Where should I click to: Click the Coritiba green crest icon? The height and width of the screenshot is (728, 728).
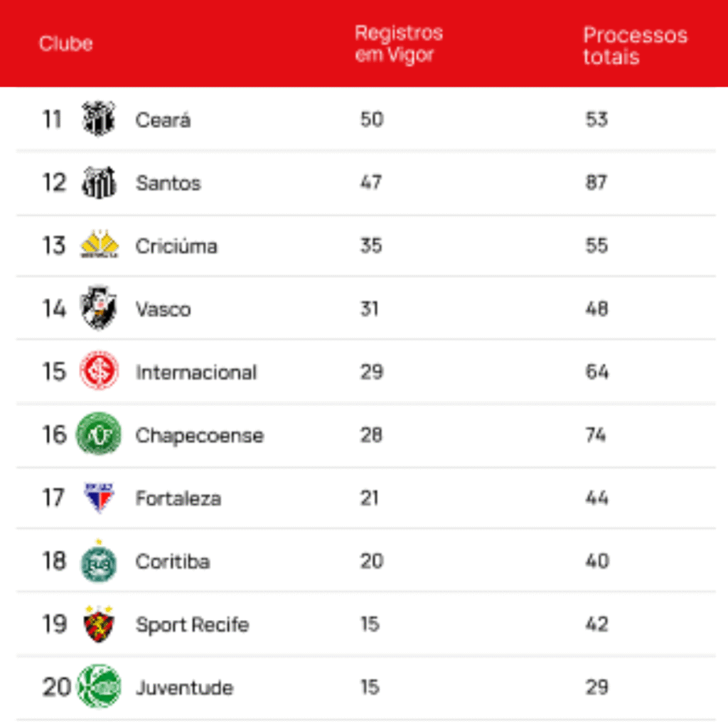tap(98, 562)
